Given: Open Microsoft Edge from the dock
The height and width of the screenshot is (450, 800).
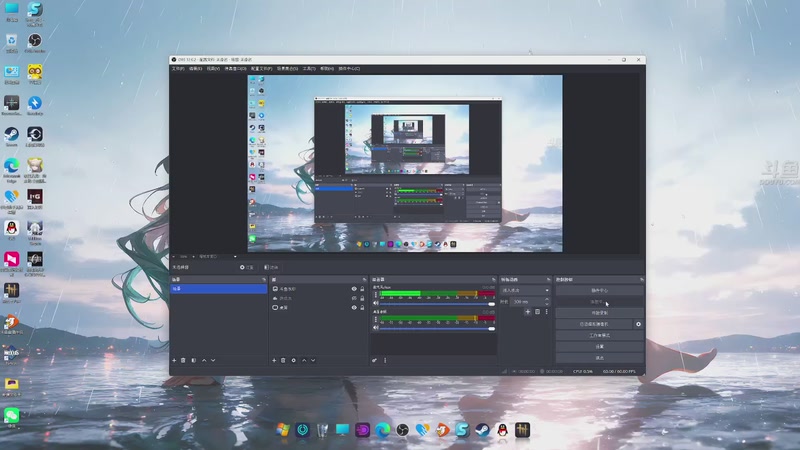Looking at the screenshot, I should 383,430.
